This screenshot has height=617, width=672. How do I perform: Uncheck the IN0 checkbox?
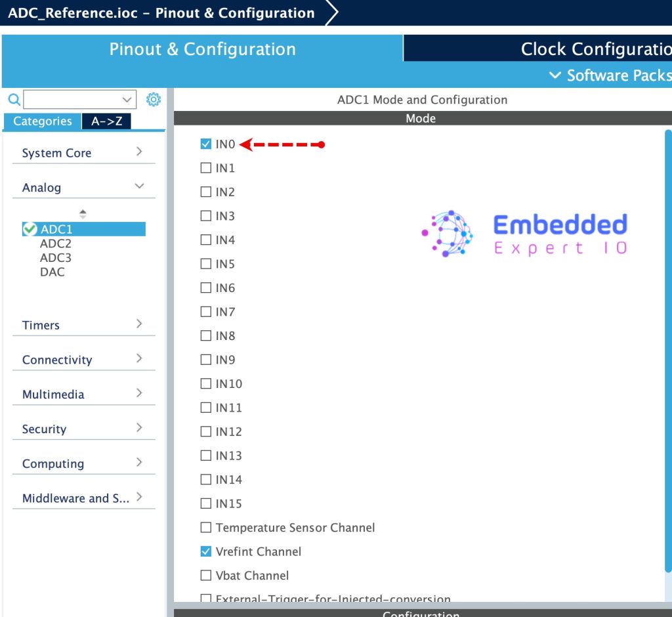tap(206, 144)
